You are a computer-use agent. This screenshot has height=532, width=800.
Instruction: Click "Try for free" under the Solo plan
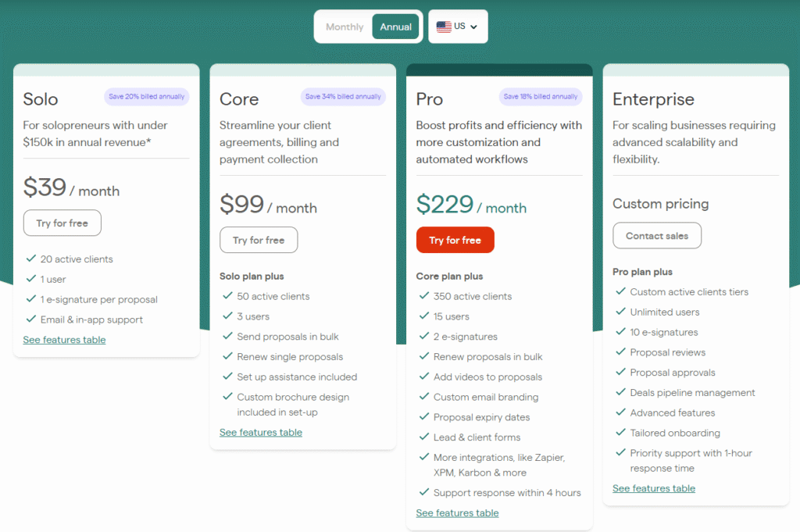tap(62, 223)
